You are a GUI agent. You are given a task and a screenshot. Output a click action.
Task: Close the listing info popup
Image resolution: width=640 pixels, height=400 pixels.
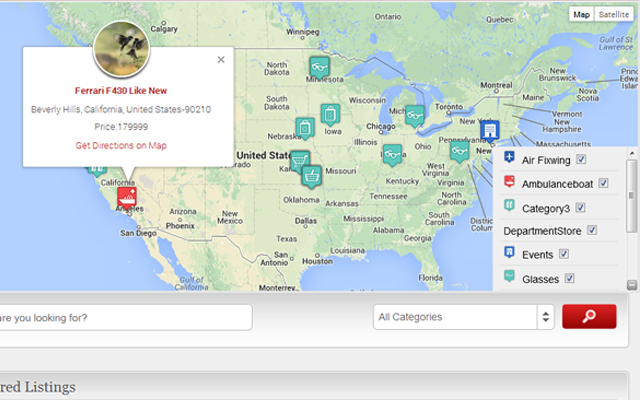(221, 60)
